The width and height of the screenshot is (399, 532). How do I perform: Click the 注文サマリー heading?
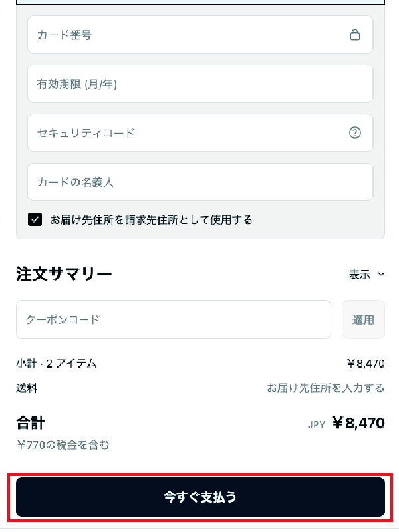click(x=64, y=274)
